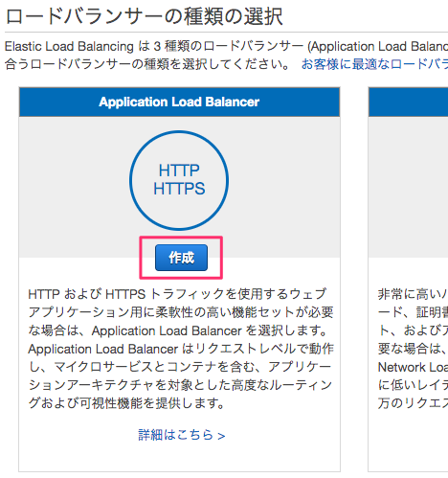448x478 pixels.
Task: Click the ロードバランサーの種類の選択 page heading
Action: coord(144,16)
